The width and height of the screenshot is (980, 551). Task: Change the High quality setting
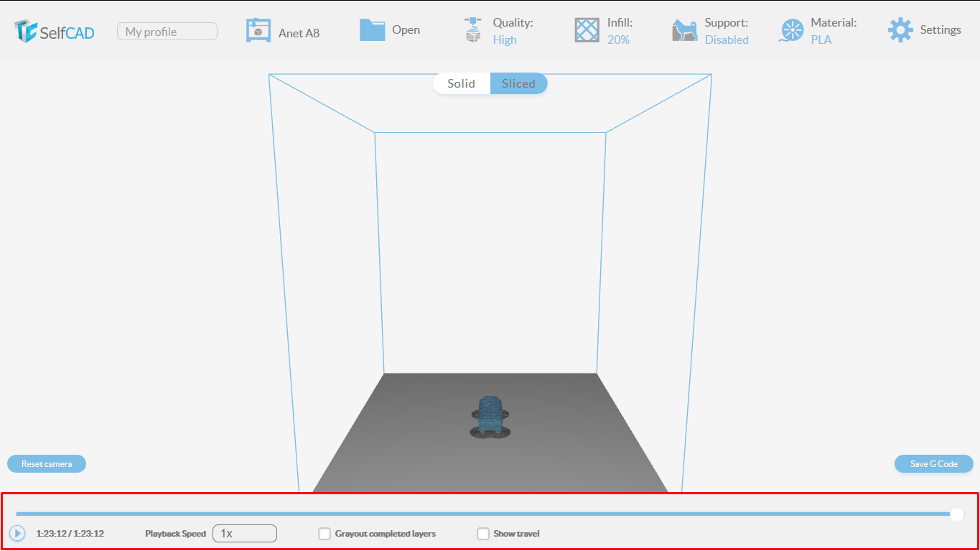click(x=505, y=40)
